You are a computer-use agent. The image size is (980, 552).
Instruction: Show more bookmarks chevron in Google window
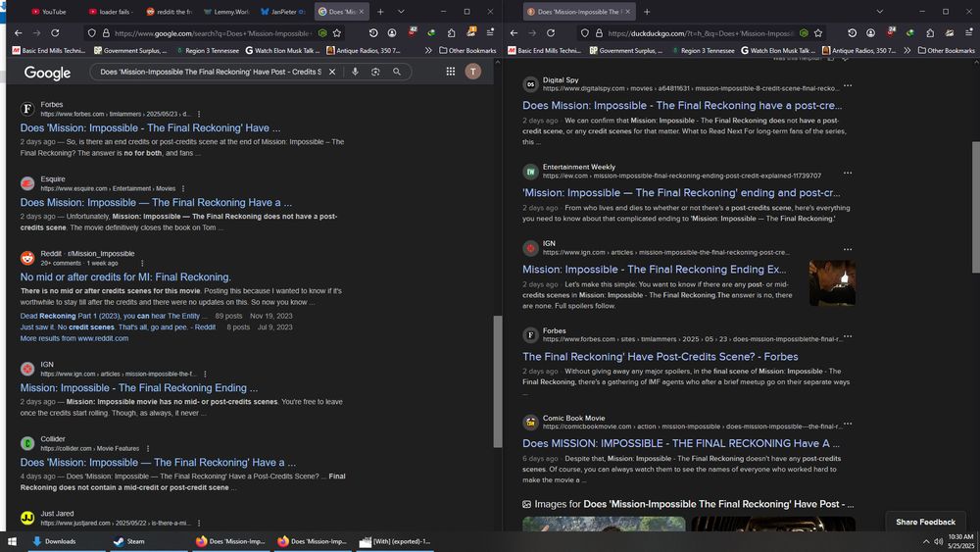point(428,50)
